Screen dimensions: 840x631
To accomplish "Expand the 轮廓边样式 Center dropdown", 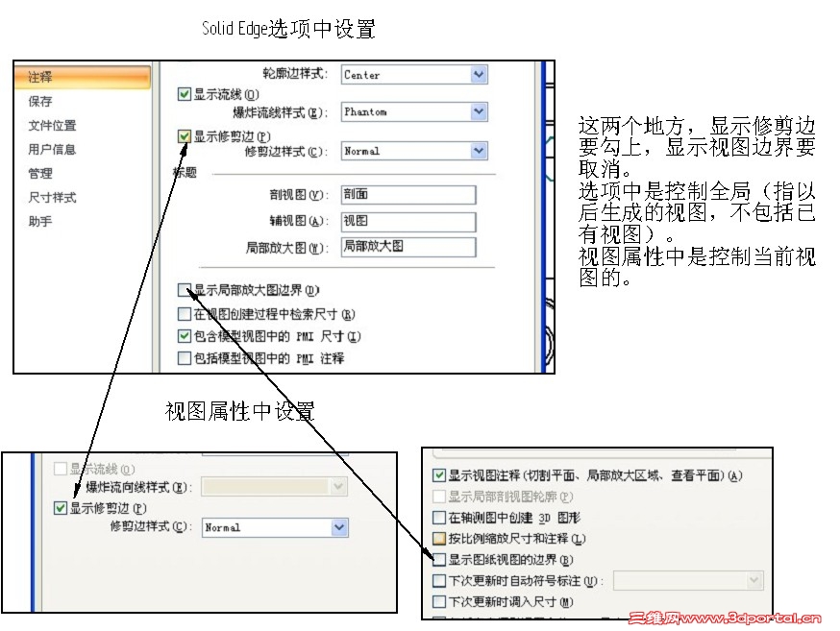I will click(x=479, y=74).
